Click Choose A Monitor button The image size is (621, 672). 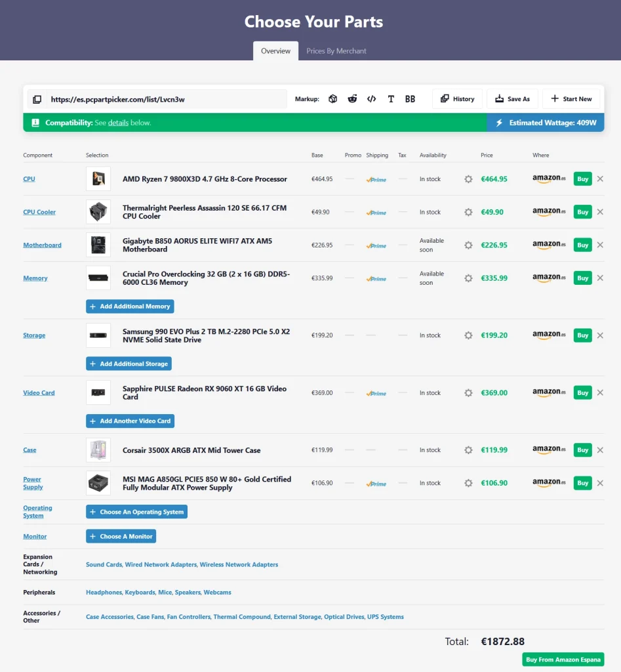pyautogui.click(x=121, y=536)
